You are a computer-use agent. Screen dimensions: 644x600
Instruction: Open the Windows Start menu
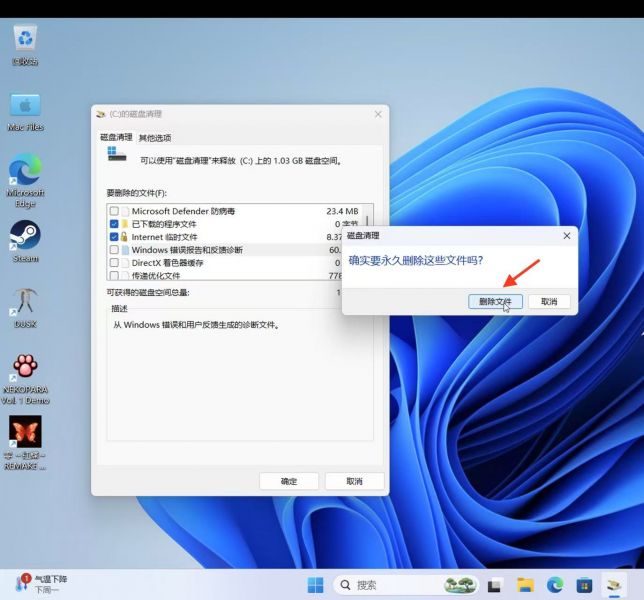pos(315,585)
